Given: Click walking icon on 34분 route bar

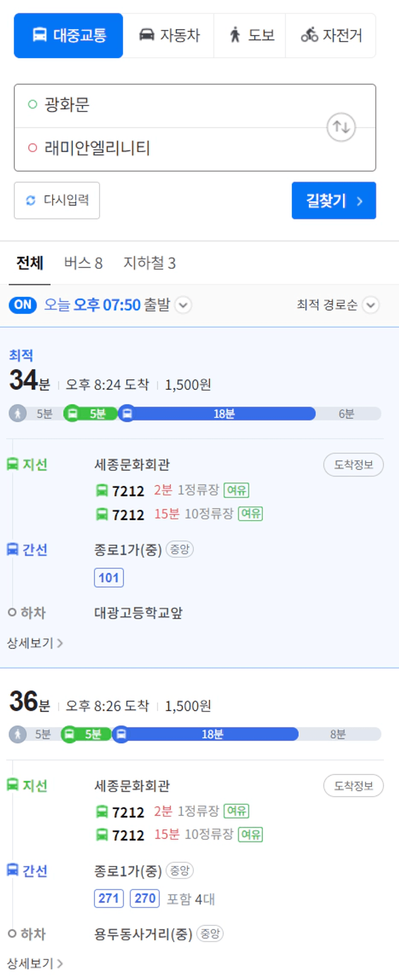Looking at the screenshot, I should [x=18, y=413].
